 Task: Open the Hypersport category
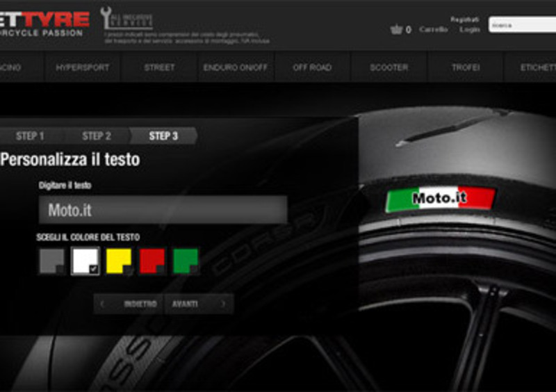point(83,67)
